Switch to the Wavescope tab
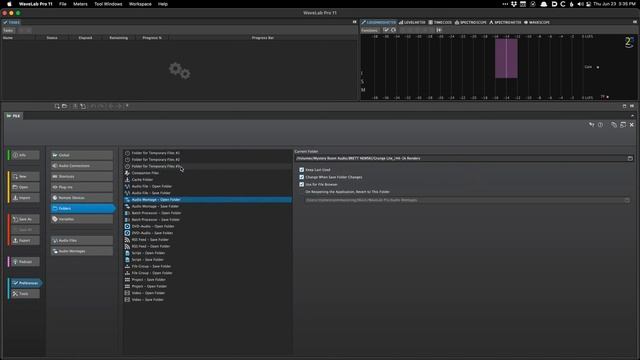The width and height of the screenshot is (640, 360). tap(537, 22)
